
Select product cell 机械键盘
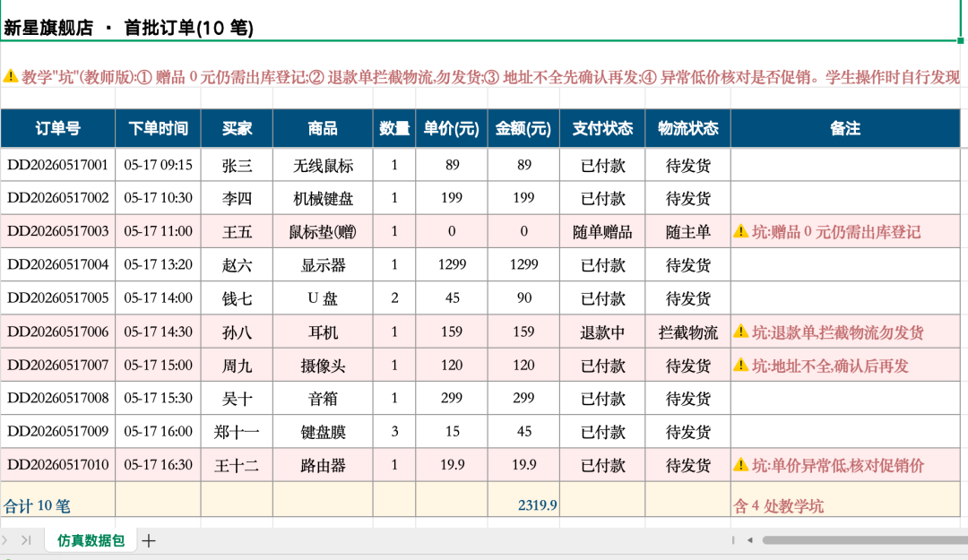(x=323, y=198)
